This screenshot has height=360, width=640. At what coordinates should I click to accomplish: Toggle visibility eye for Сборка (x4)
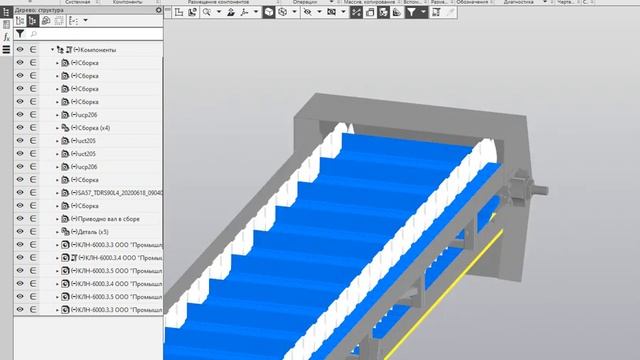coord(20,127)
